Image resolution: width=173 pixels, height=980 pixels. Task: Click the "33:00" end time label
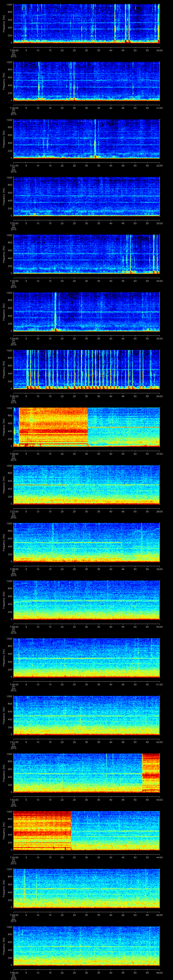[160, 223]
